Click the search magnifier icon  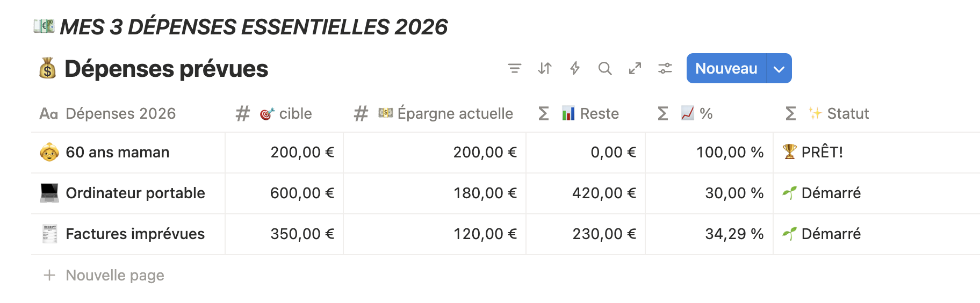click(x=605, y=68)
